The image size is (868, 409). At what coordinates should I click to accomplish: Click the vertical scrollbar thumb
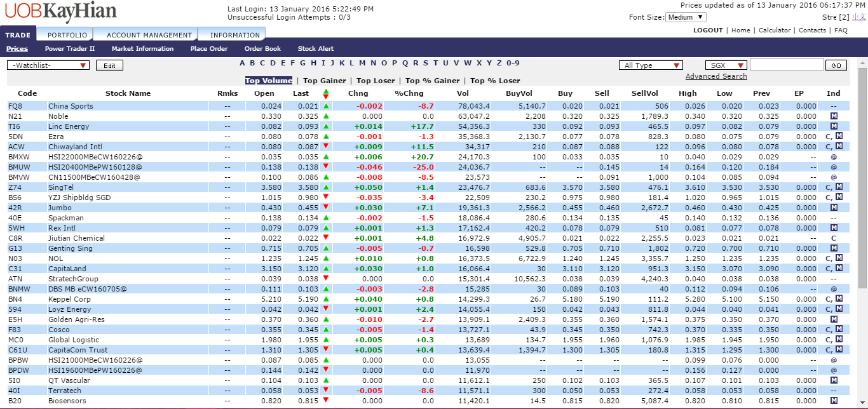862,178
